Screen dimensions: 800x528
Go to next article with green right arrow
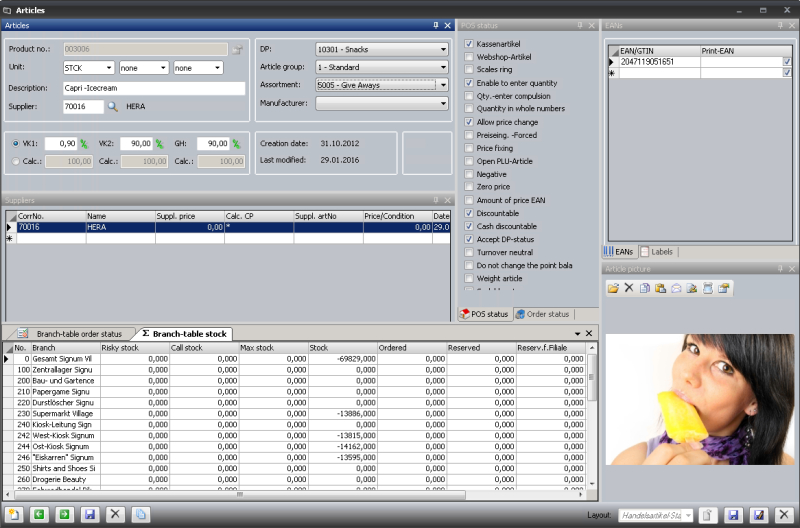(64, 514)
